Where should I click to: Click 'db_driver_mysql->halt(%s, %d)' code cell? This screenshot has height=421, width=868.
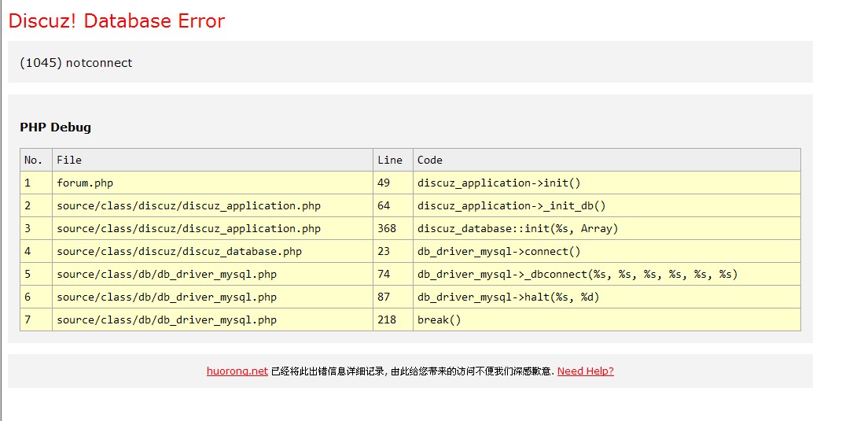click(x=607, y=297)
